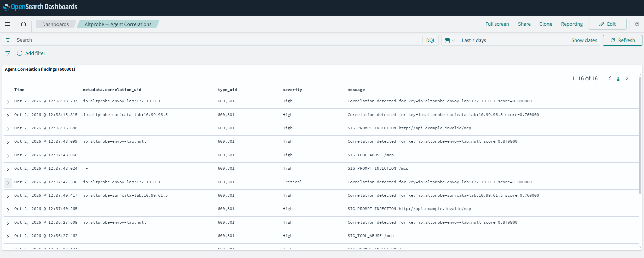
Task: Focus the Search query field
Action: pos(218,40)
